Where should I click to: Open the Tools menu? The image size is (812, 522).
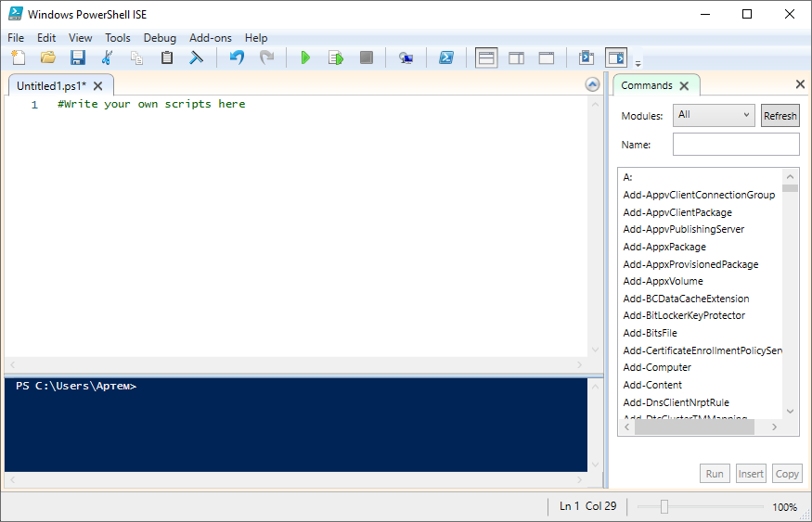click(118, 38)
